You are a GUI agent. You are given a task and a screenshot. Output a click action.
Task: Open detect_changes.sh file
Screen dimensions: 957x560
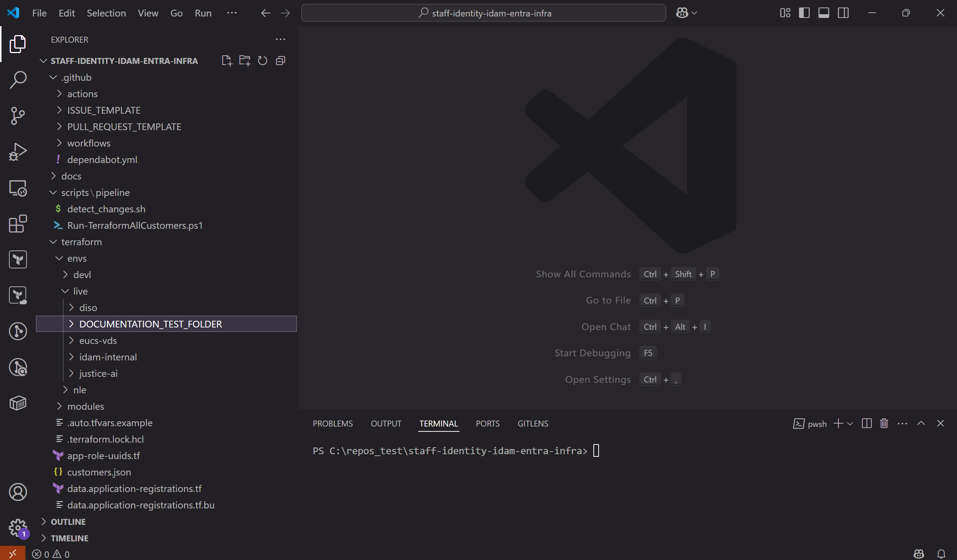tap(166, 209)
